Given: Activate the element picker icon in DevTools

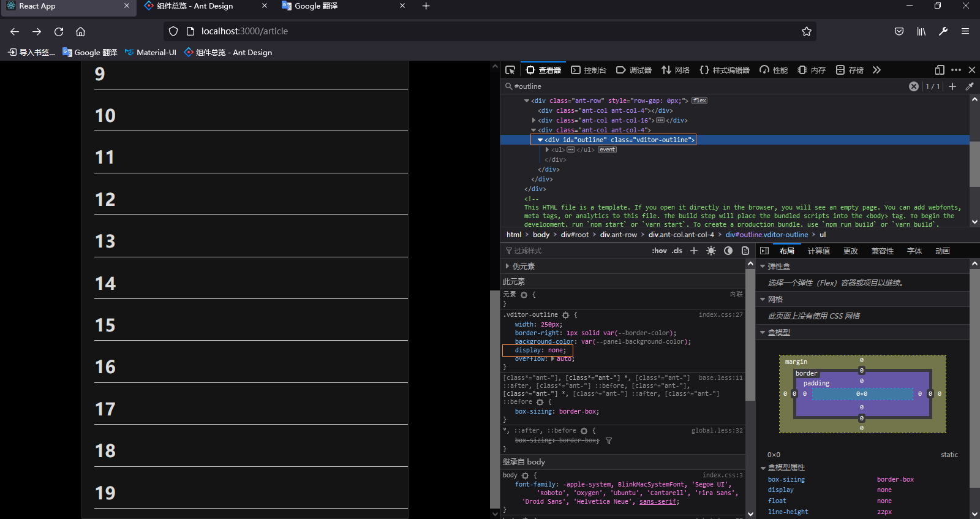Looking at the screenshot, I should pyautogui.click(x=510, y=70).
